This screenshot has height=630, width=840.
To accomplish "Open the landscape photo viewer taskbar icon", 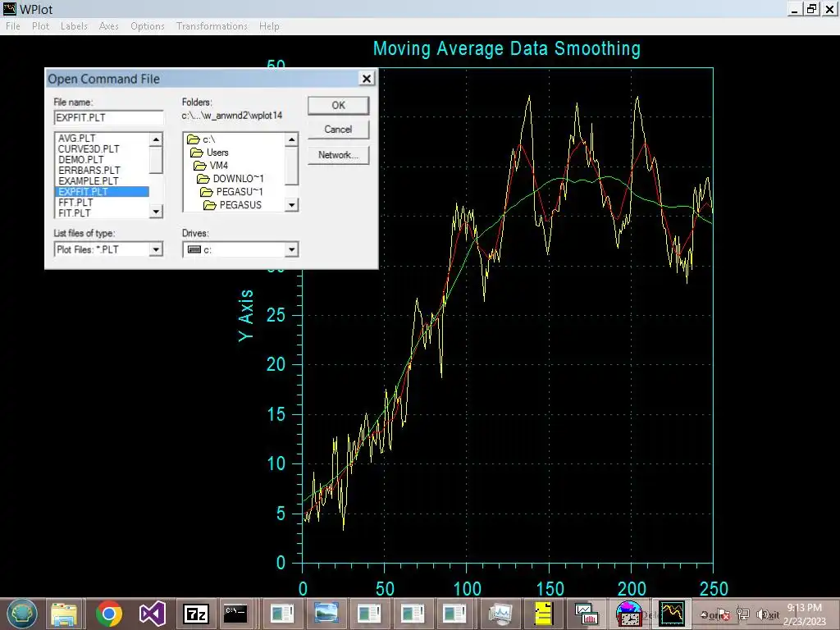I will pos(326,614).
